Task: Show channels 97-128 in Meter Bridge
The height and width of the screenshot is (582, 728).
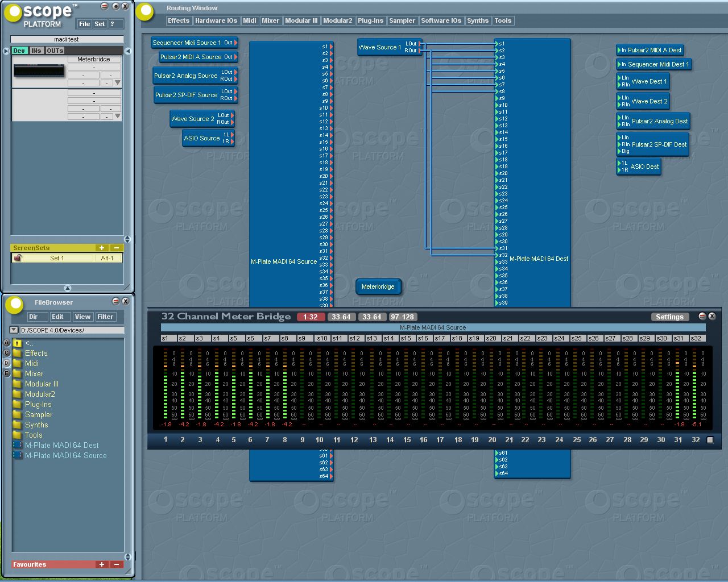Action: 403,317
